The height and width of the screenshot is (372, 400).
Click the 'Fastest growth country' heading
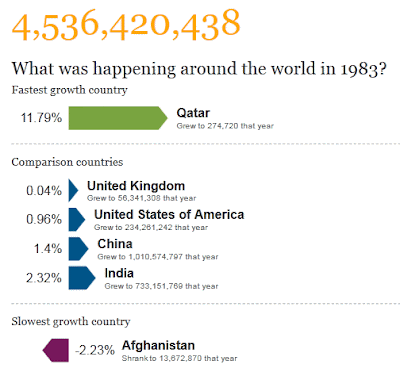[70, 90]
